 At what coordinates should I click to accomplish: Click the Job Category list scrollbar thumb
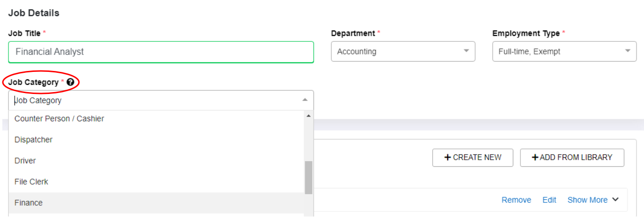pyautogui.click(x=308, y=178)
